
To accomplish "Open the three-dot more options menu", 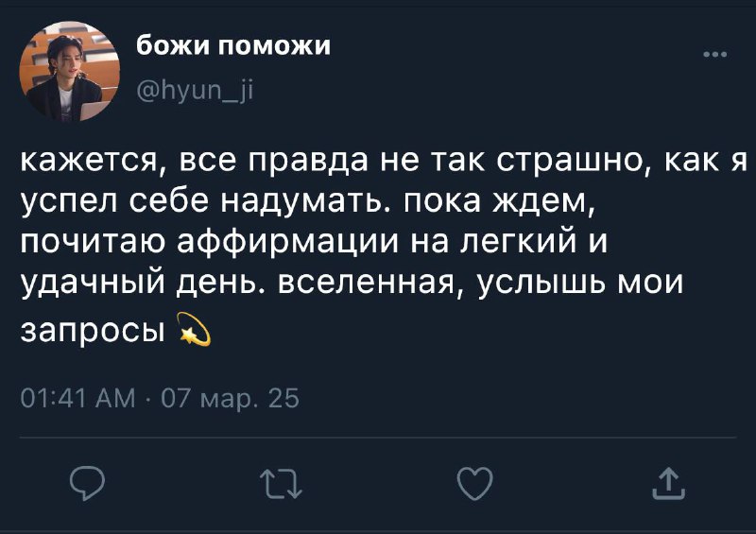I will [715, 55].
